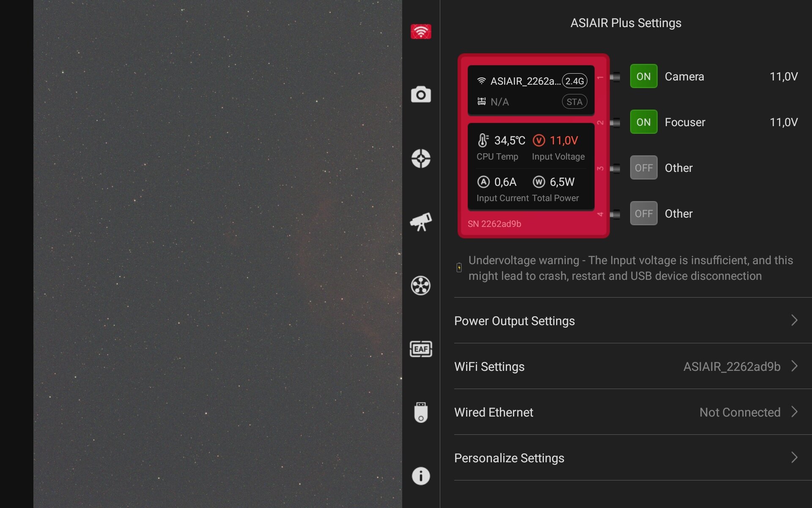Click the 2.4G WiFi band badge
The width and height of the screenshot is (812, 508).
[574, 81]
